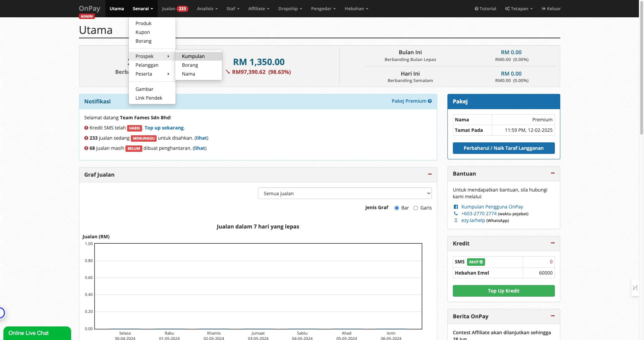
Task: Click the MENUNGGU red label
Action: 144,138
